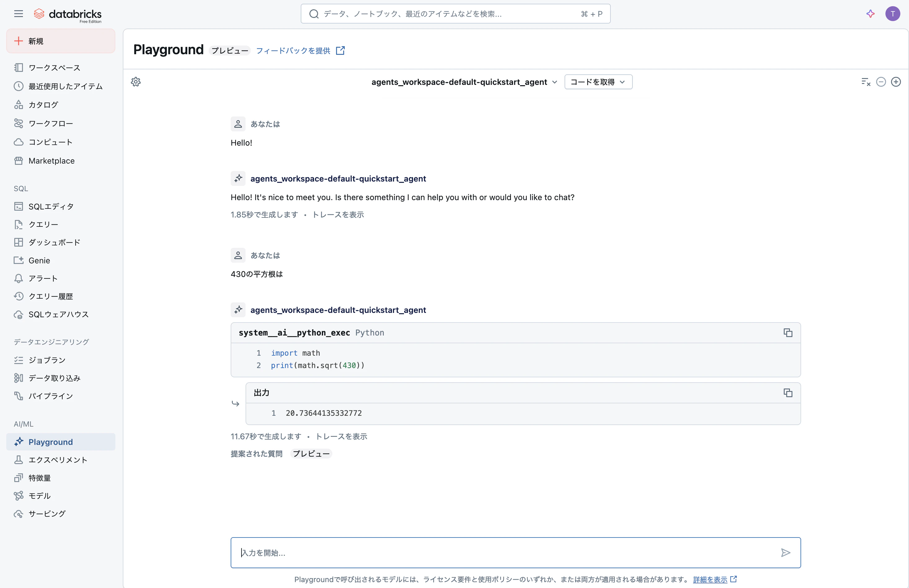Remove endpoint with minus circle icon
This screenshot has height=588, width=909.
pyautogui.click(x=881, y=82)
